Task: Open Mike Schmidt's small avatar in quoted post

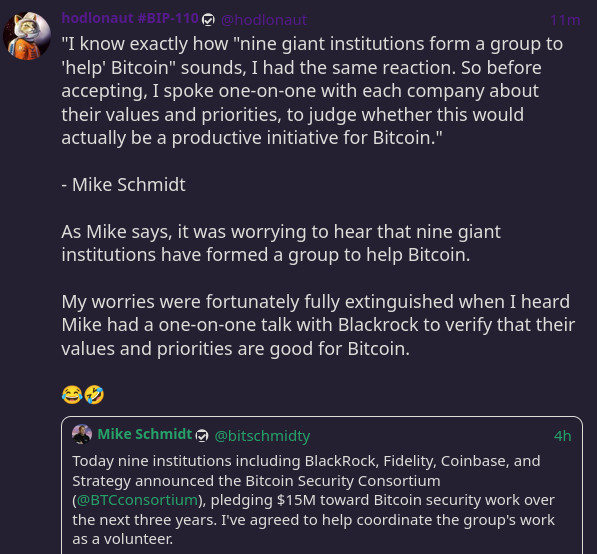Action: click(82, 434)
